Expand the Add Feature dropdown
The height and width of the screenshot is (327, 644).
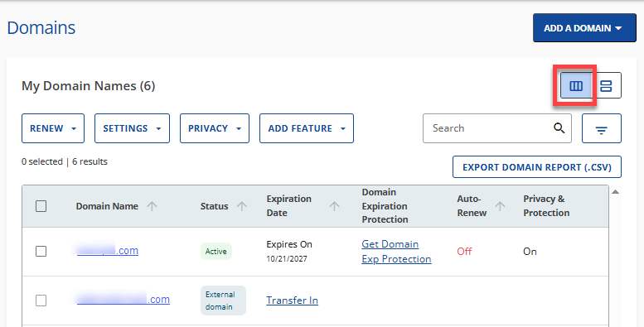(x=307, y=128)
